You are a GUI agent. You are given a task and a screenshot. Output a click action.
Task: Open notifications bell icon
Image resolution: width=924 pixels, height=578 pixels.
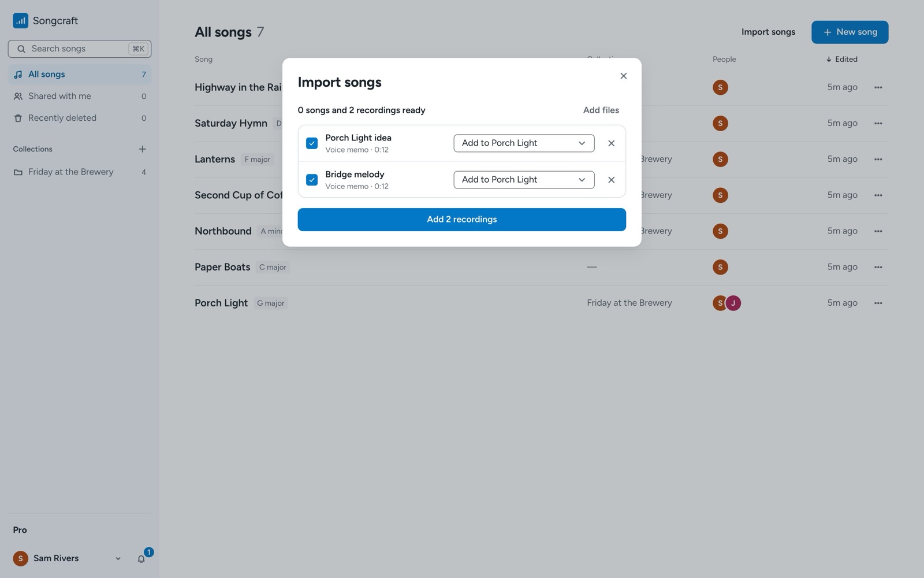pos(141,559)
